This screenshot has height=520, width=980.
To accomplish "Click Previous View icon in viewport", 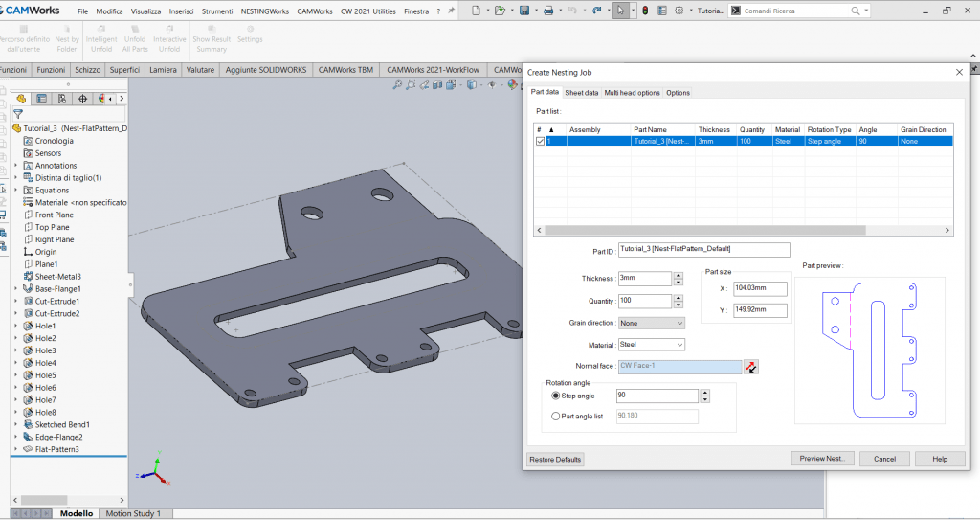I will click(x=424, y=85).
